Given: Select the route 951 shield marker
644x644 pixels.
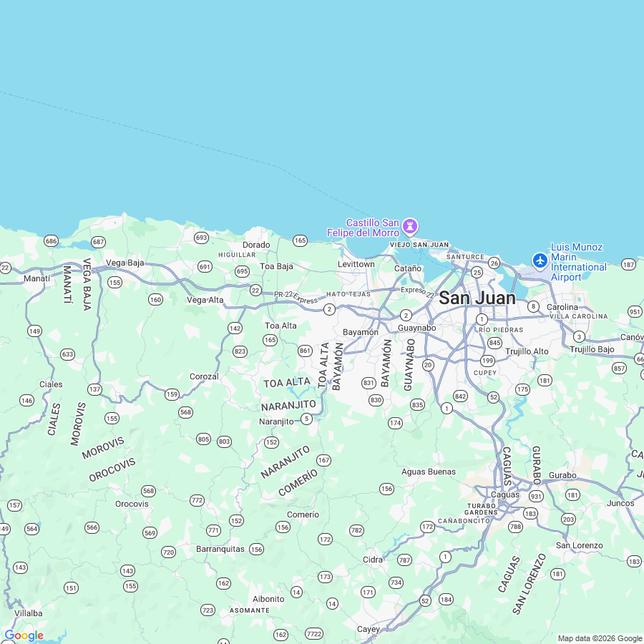Looking at the screenshot, I should (635, 312).
